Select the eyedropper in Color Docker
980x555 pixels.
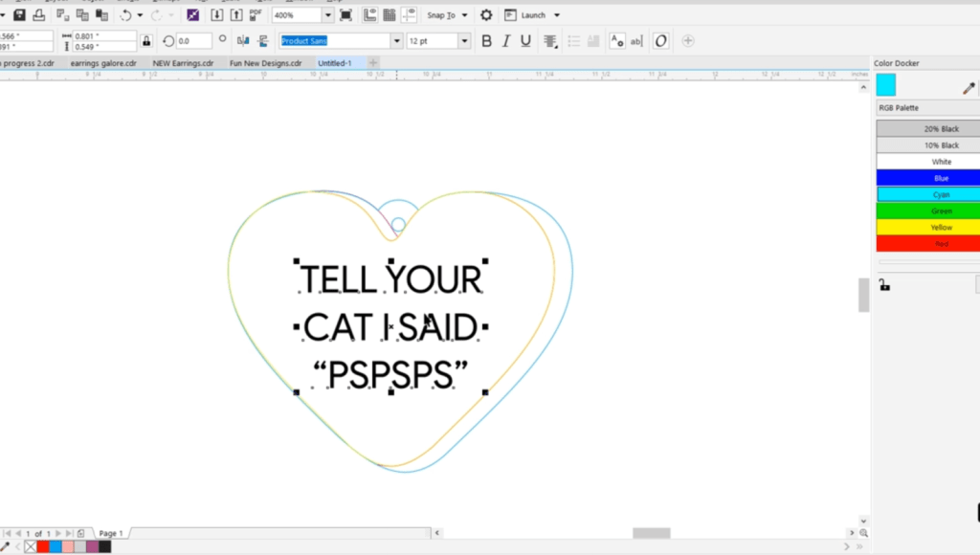968,88
